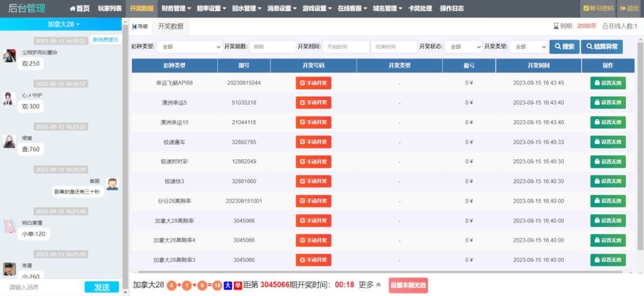Click avatar of user 心メ守护
Screen dimensions: 644x296
pos(9,99)
